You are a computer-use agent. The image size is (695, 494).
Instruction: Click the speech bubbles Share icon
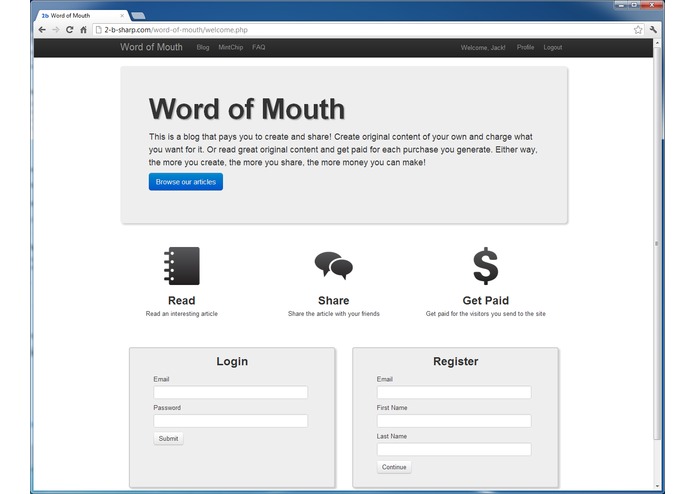click(334, 265)
